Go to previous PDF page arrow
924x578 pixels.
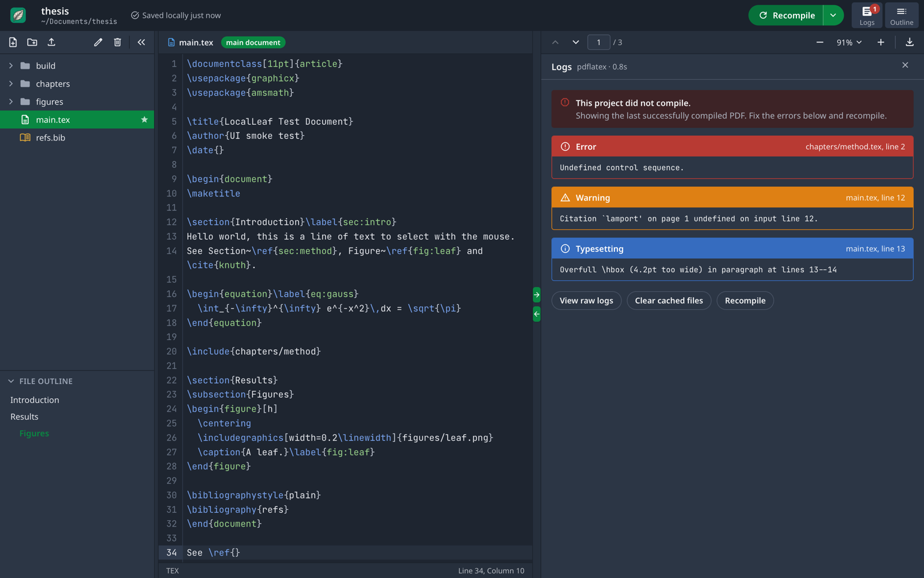click(555, 42)
